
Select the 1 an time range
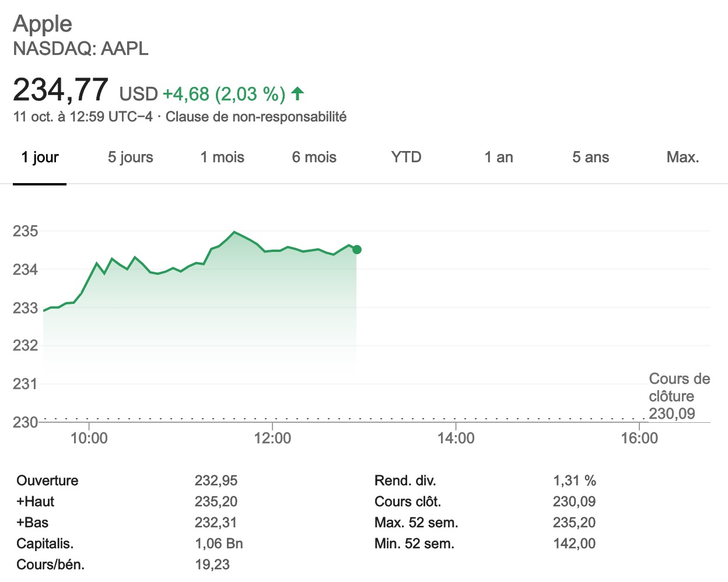(498, 157)
